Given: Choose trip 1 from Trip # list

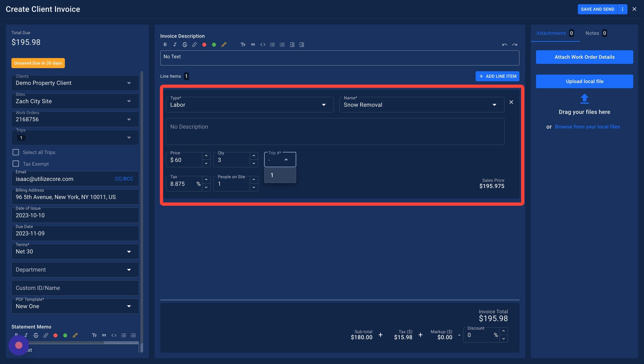Looking at the screenshot, I should click(280, 175).
